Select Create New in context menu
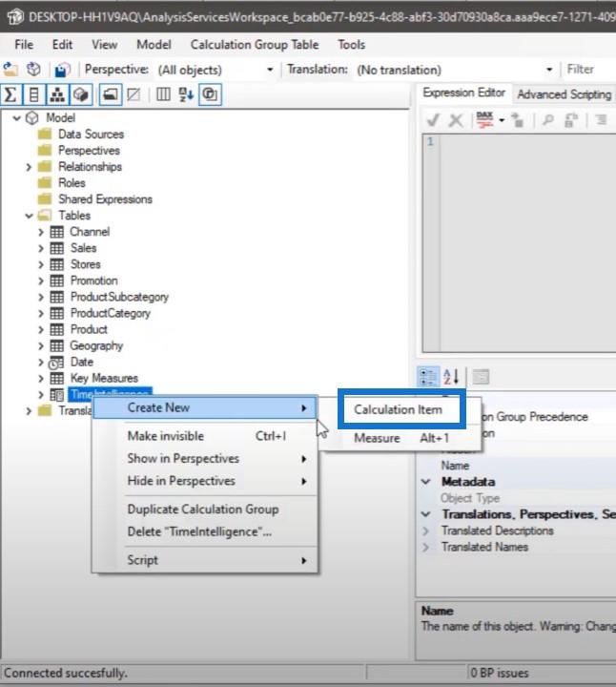Viewport: 616px width, 687px height. coord(205,408)
